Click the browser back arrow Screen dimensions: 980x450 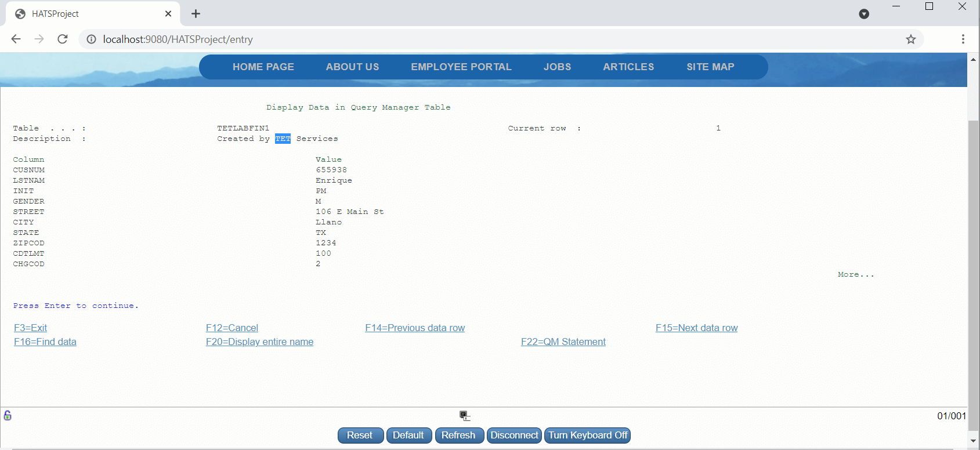(16, 39)
